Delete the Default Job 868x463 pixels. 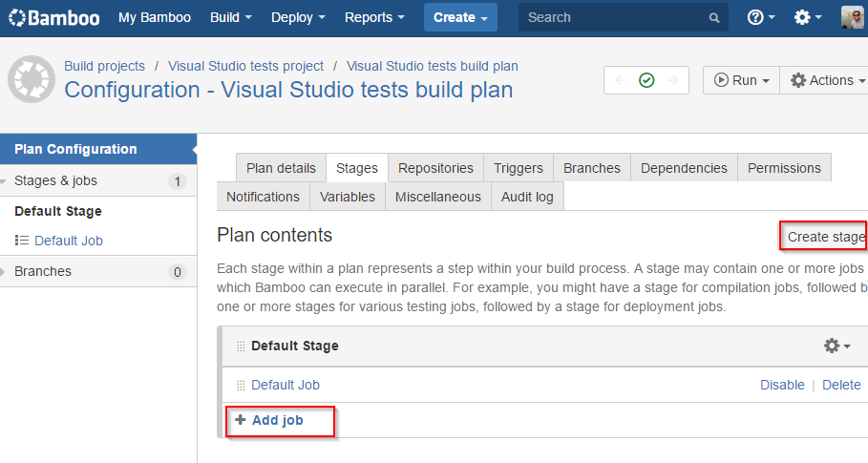841,385
